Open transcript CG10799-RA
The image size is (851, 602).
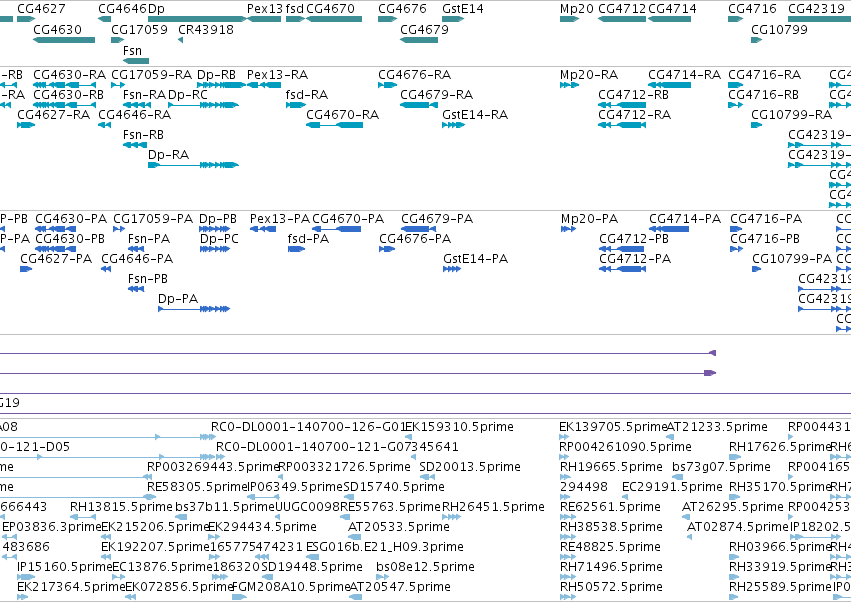(x=791, y=115)
